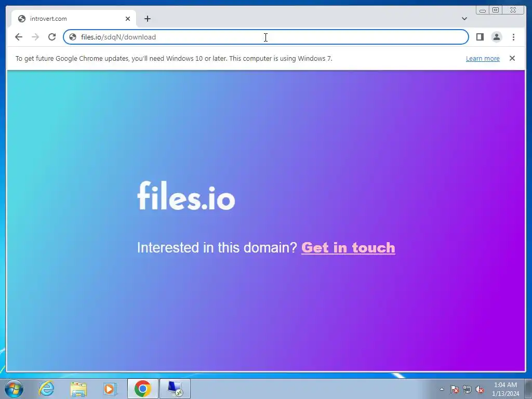Click the files.io/sdqN/download address bar
The width and height of the screenshot is (532, 399).
point(265,37)
